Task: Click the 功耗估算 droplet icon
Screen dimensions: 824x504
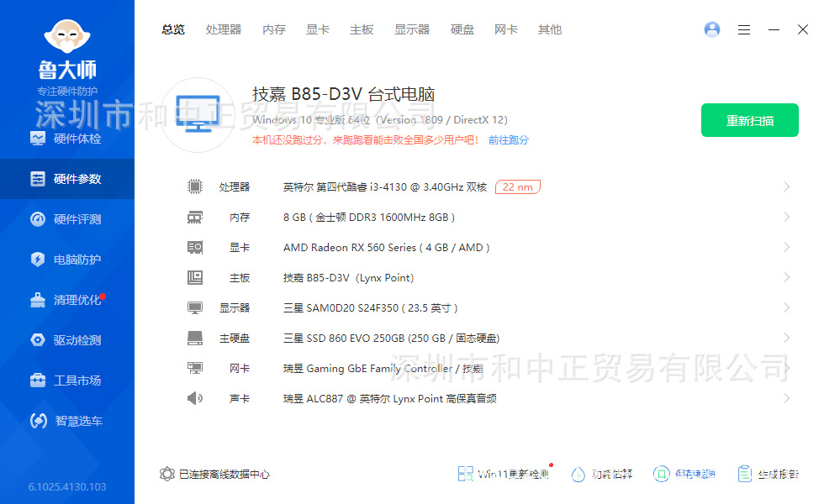Action: 578,474
